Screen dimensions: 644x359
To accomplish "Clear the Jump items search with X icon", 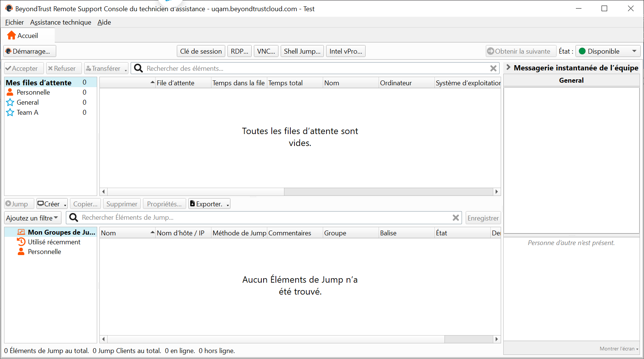I will (x=456, y=218).
